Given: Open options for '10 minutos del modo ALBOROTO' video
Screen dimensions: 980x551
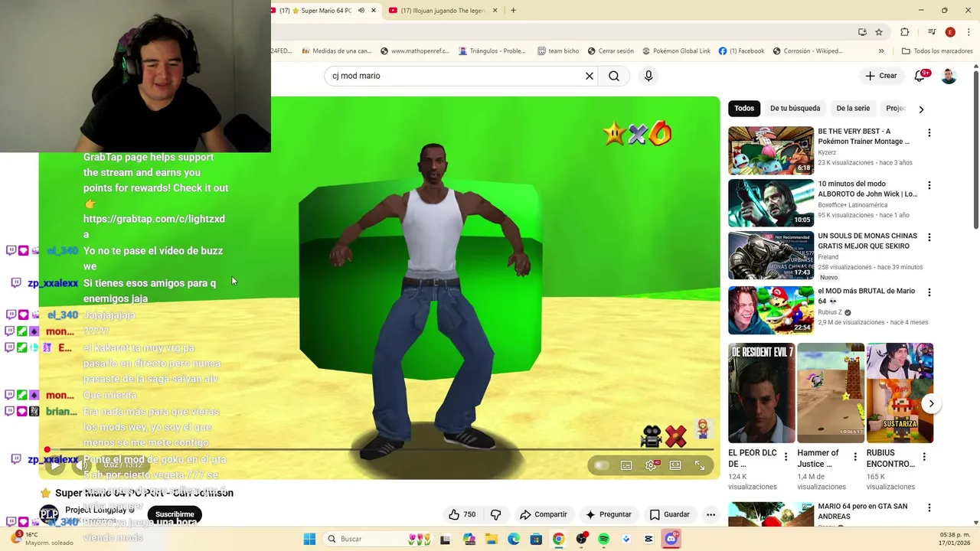Looking at the screenshot, I should click(929, 185).
